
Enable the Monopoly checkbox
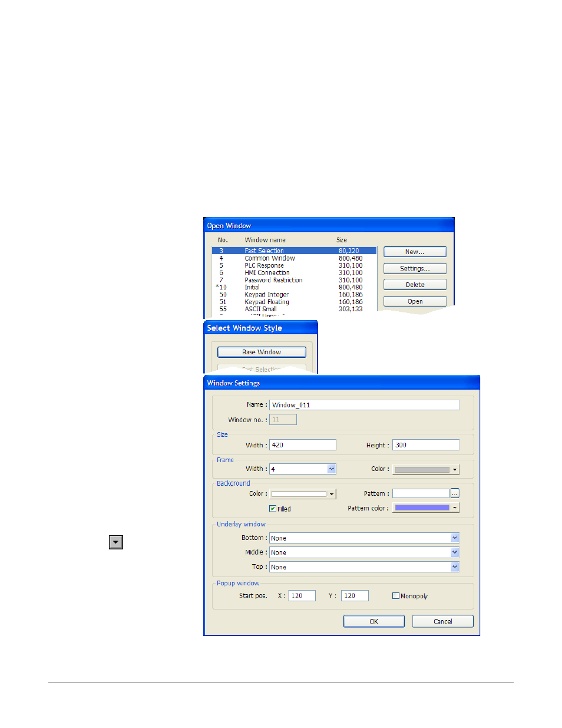pos(396,595)
